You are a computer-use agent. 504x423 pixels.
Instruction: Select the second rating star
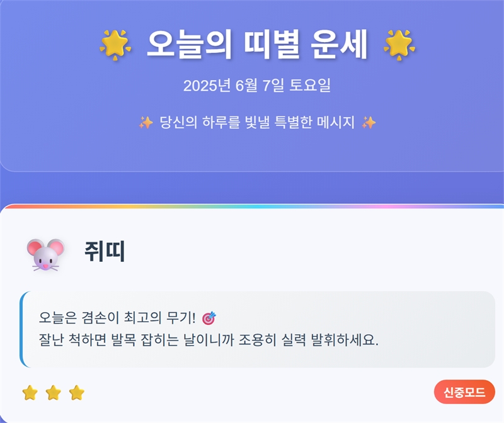(x=53, y=393)
